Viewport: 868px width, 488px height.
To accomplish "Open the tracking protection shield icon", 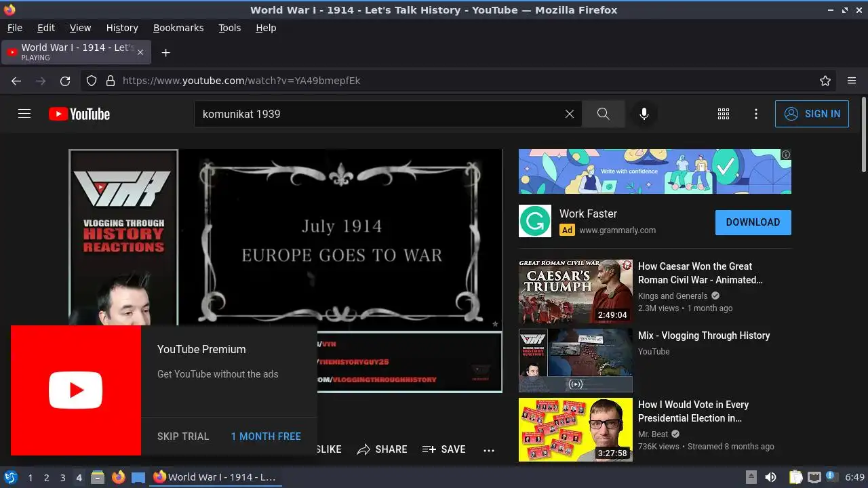I will click(92, 81).
